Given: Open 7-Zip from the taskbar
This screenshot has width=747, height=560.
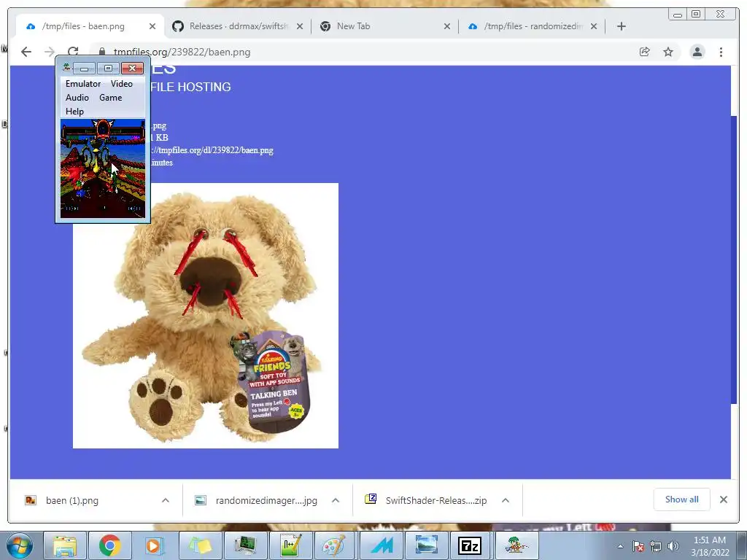Looking at the screenshot, I should pyautogui.click(x=470, y=545).
